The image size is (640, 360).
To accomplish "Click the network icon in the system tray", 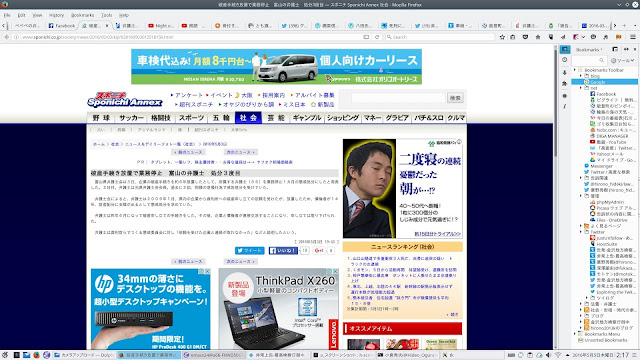I will (558, 355).
